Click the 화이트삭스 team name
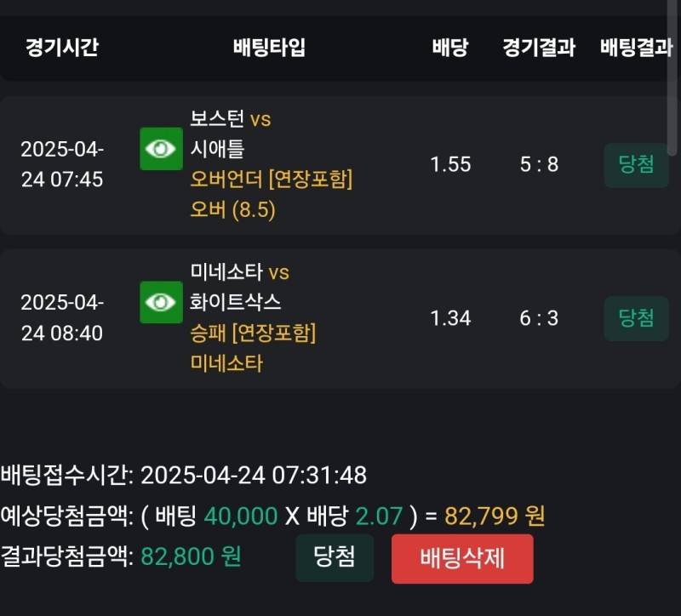681x616 pixels. [236, 302]
